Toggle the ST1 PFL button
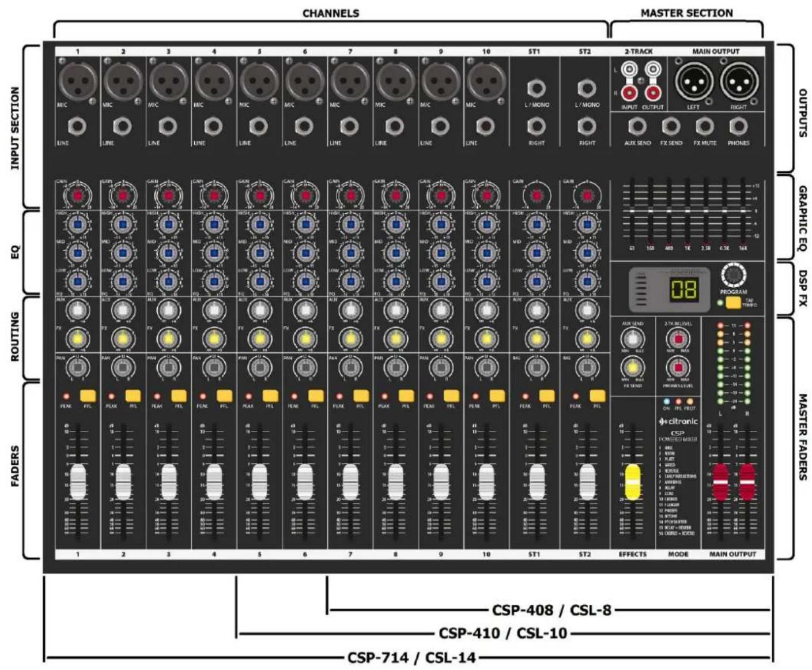The height and width of the screenshot is (670, 812). tap(547, 396)
